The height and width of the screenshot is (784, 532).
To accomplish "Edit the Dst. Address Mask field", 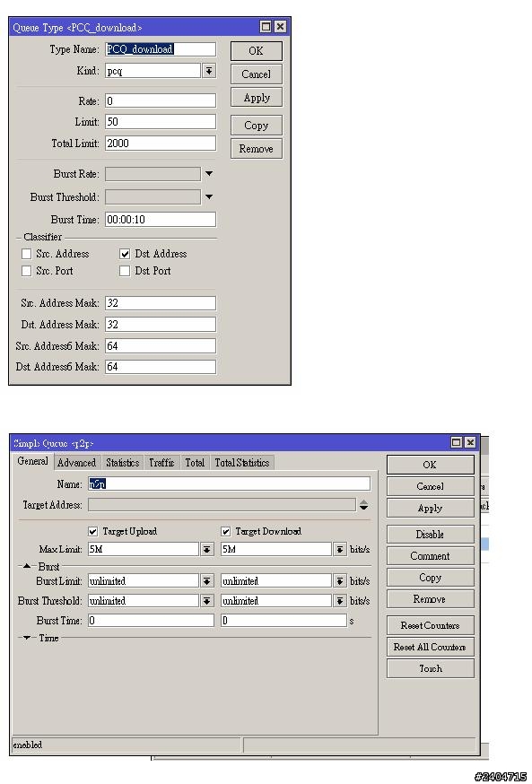I will pyautogui.click(x=161, y=325).
